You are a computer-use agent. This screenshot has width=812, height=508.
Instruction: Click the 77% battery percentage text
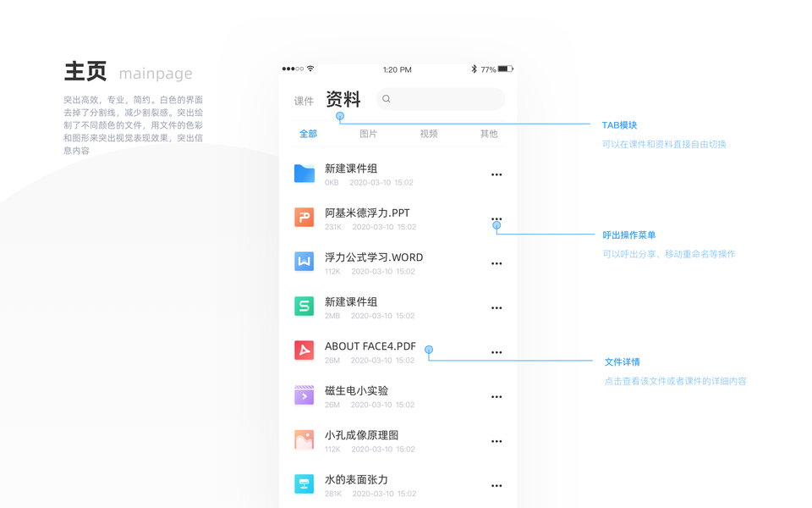coord(488,69)
